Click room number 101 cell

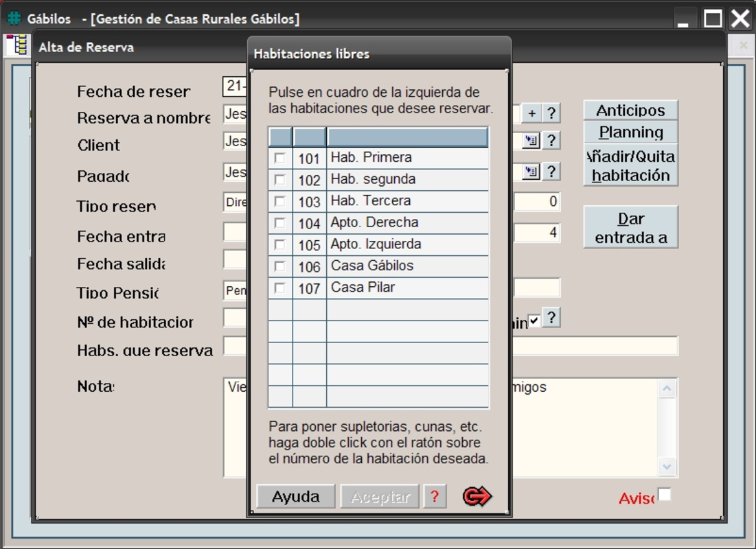click(x=309, y=158)
